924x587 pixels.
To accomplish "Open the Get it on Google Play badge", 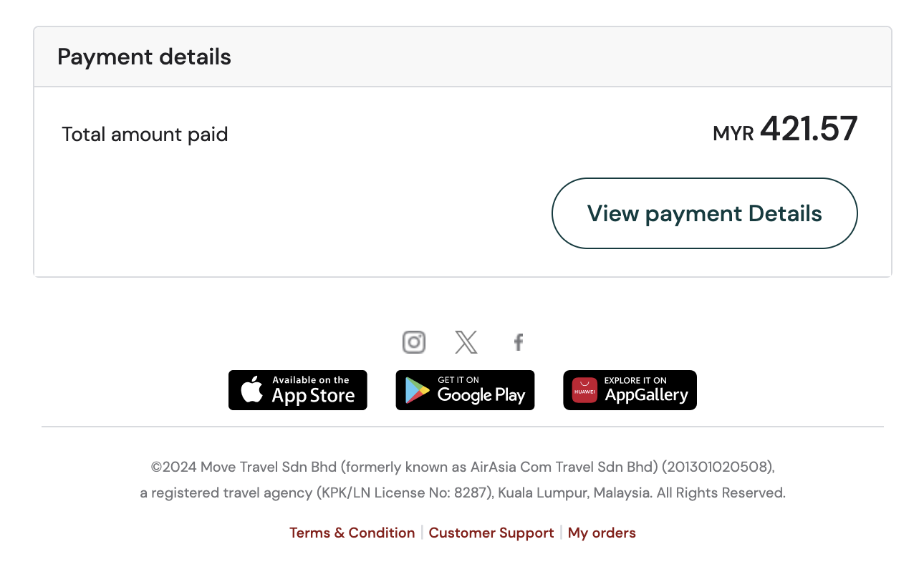I will point(466,390).
